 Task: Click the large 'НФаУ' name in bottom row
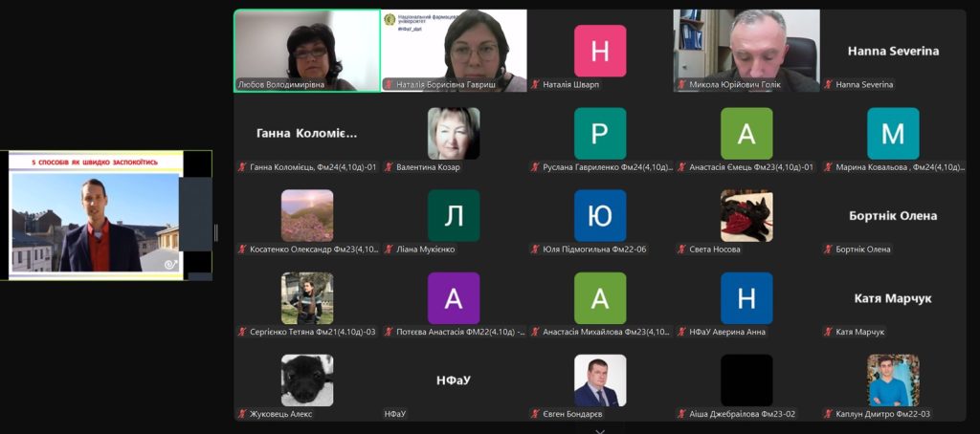pyautogui.click(x=454, y=380)
